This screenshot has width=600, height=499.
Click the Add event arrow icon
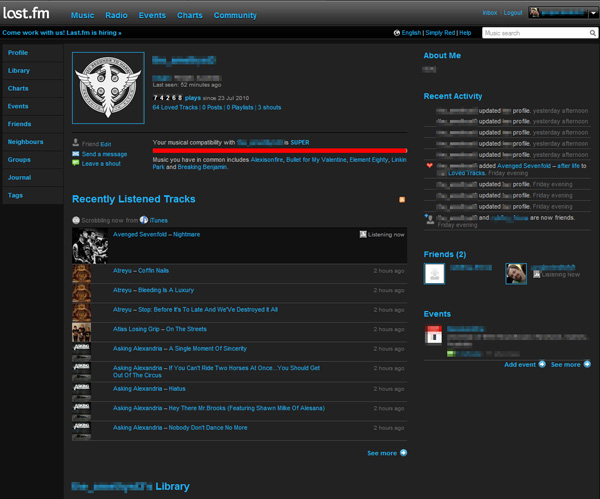click(x=542, y=364)
